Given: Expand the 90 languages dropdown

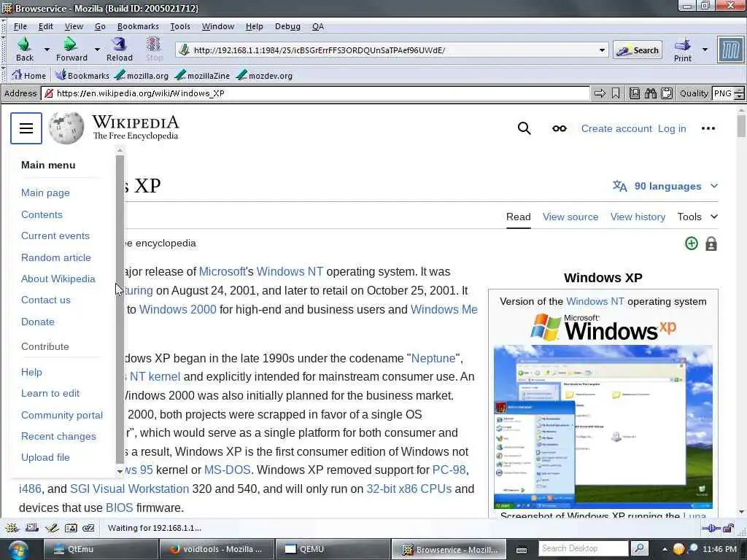Looking at the screenshot, I should (665, 186).
